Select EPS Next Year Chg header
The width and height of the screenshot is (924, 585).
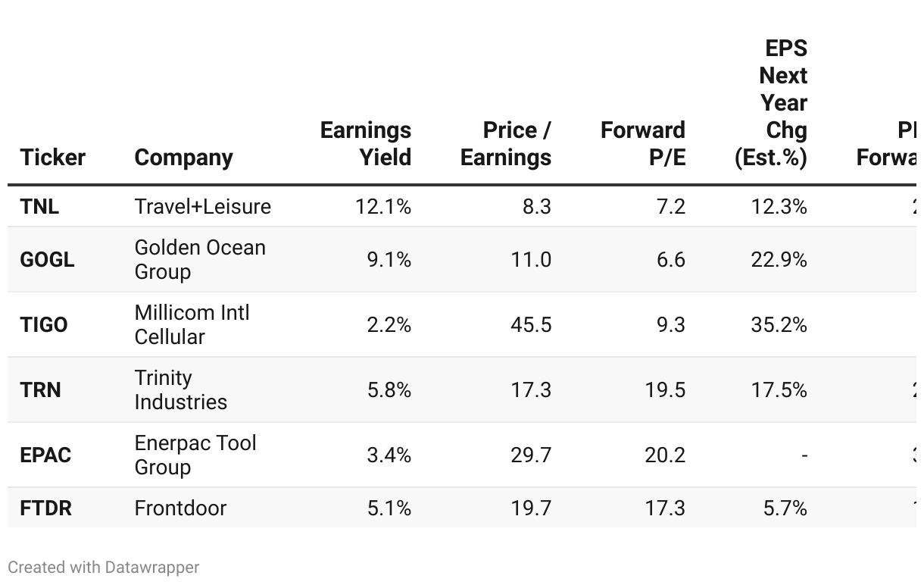pos(771,102)
